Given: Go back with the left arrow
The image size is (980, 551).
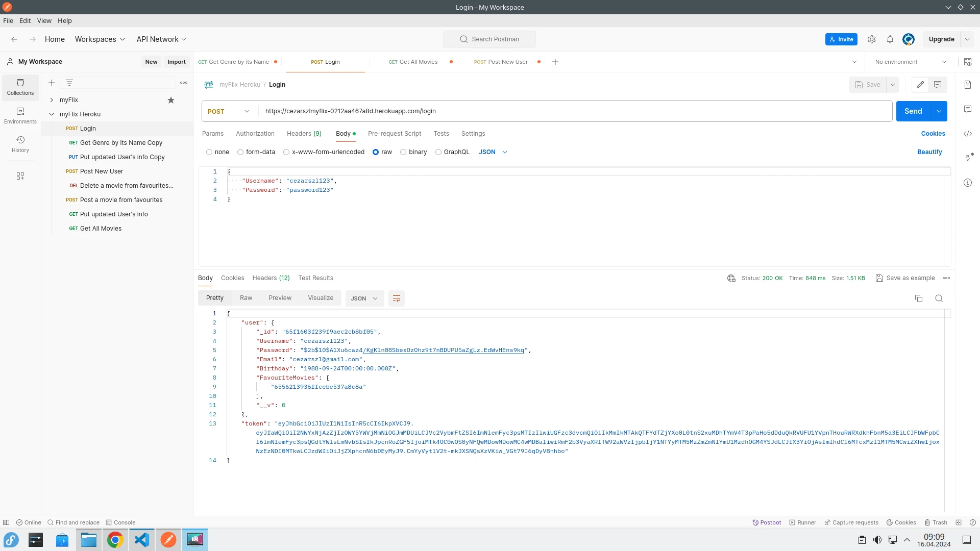Looking at the screenshot, I should [14, 39].
